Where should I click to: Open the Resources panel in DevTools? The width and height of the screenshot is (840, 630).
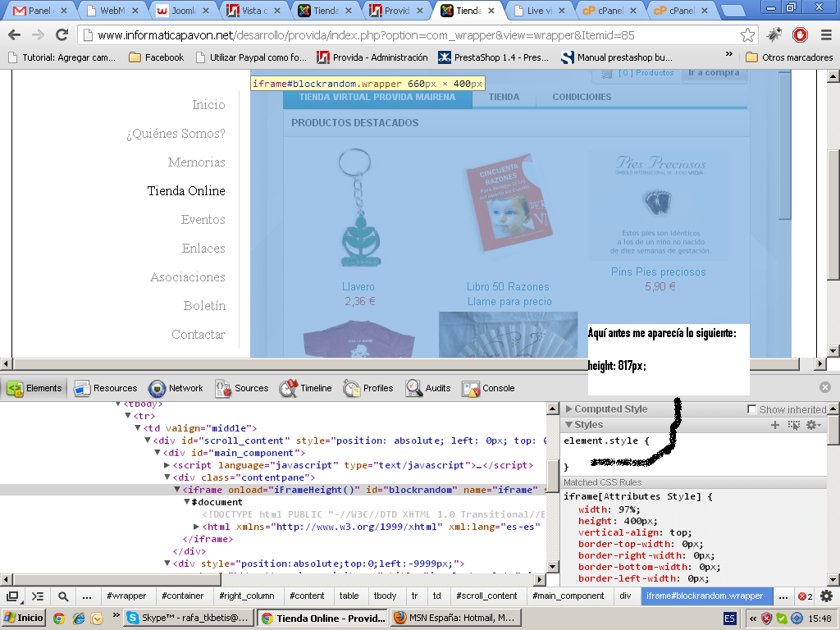click(106, 388)
